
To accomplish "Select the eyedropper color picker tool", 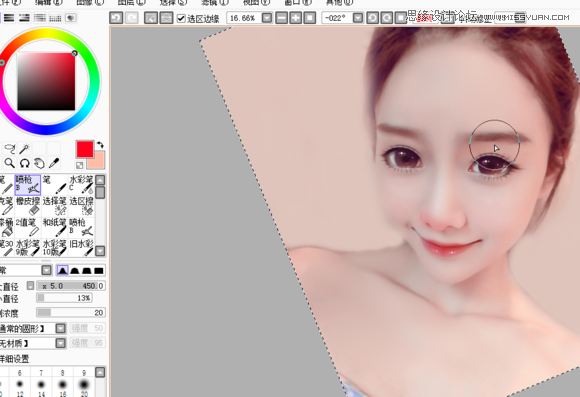I will pyautogui.click(x=54, y=163).
